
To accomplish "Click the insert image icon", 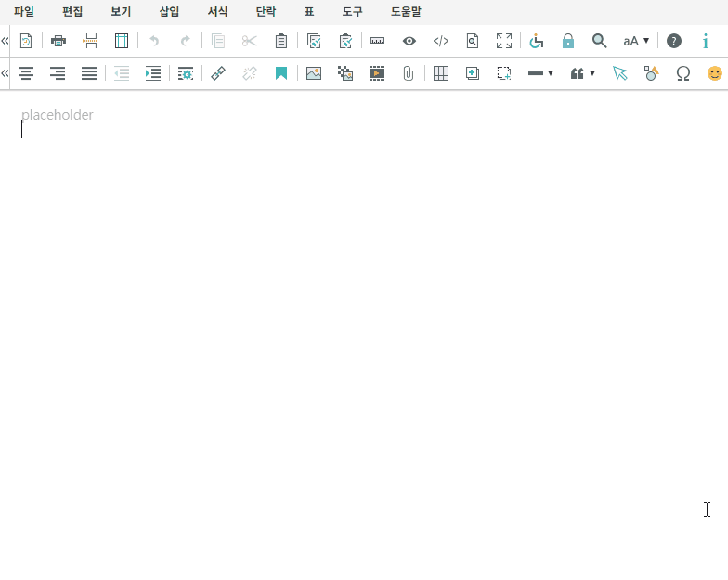I will click(314, 73).
